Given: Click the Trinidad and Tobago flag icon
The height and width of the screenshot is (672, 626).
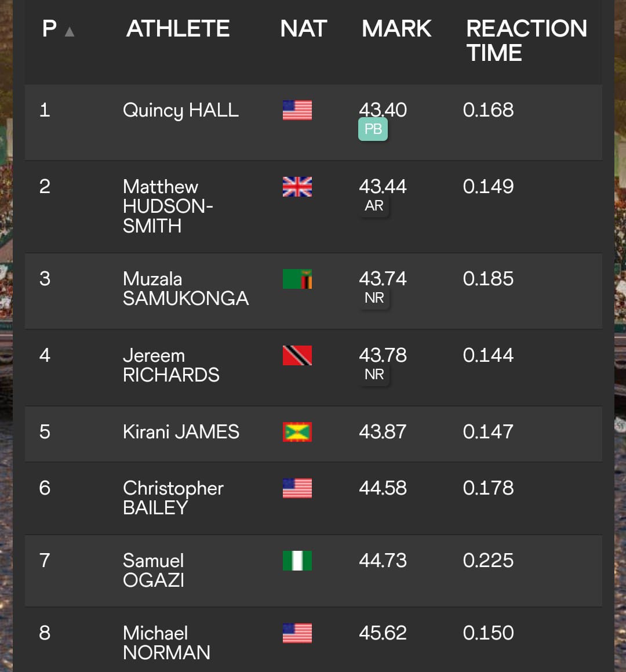Looking at the screenshot, I should click(x=297, y=355).
